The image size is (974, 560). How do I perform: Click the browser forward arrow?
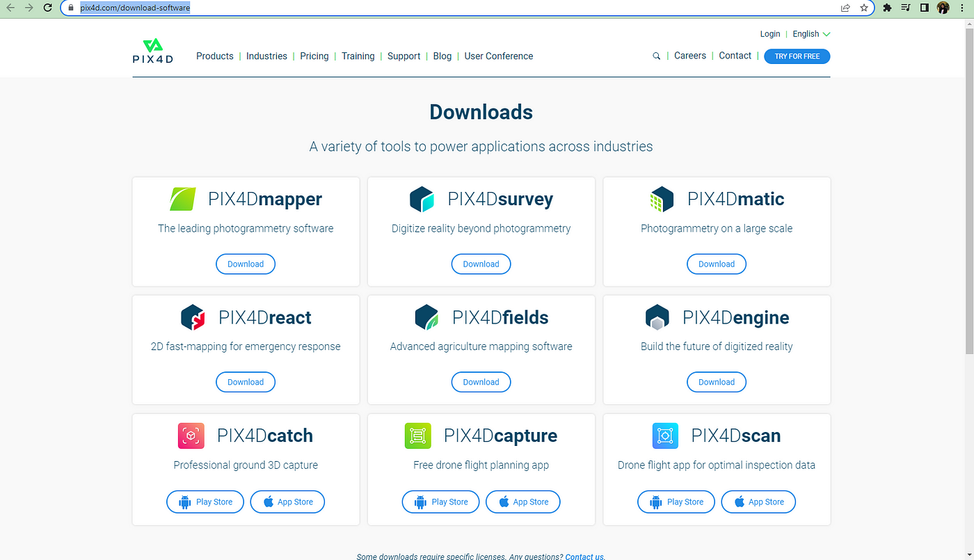[x=29, y=8]
